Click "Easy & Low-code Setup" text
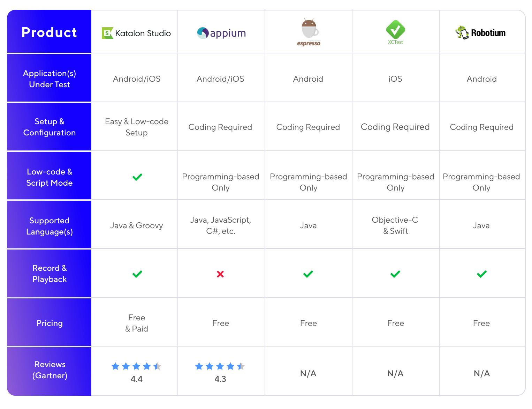The height and width of the screenshot is (409, 532). [137, 127]
